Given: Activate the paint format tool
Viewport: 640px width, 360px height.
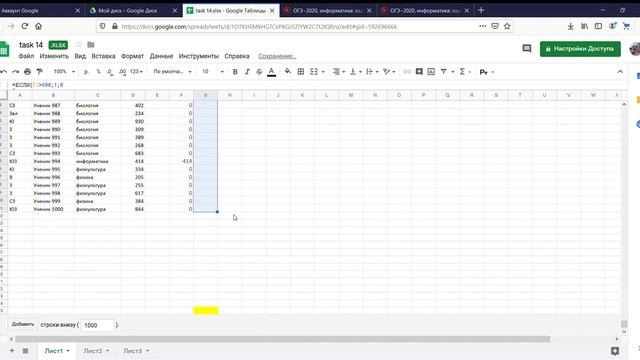Looking at the screenshot, I should point(40,72).
